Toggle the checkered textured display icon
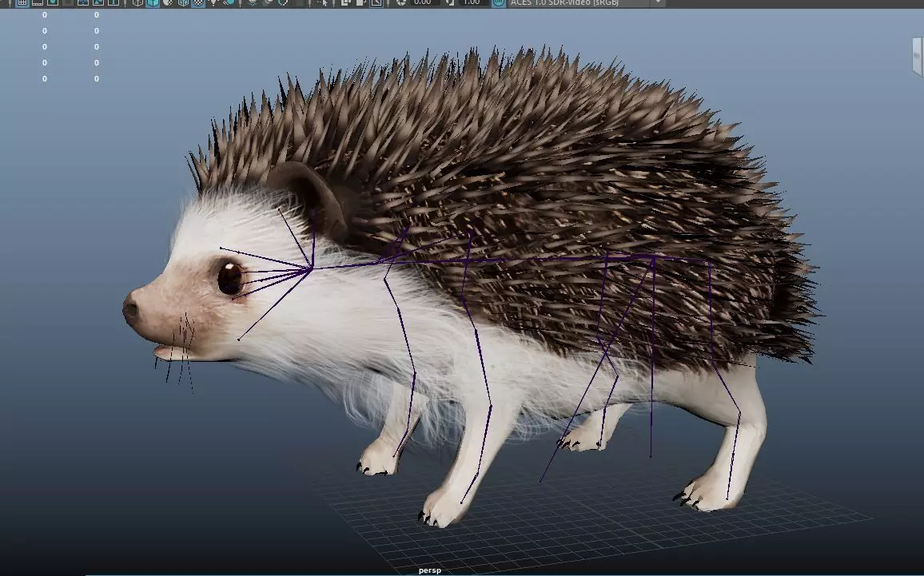This screenshot has width=924, height=576. [198, 2]
